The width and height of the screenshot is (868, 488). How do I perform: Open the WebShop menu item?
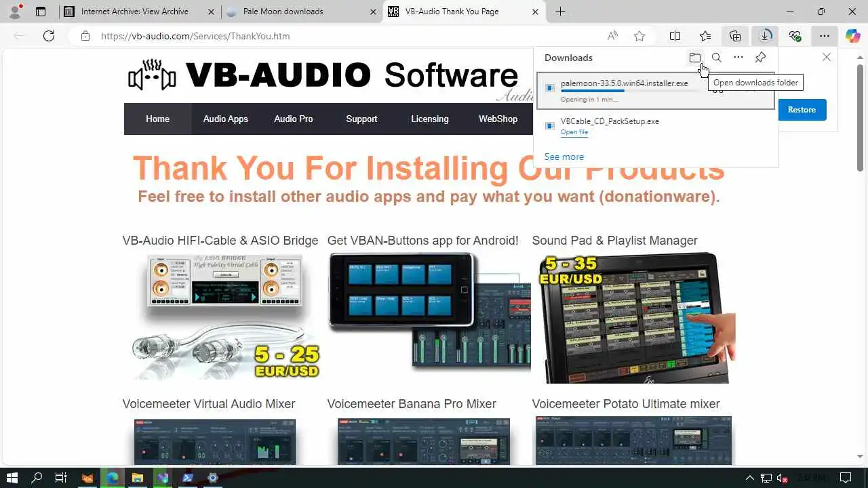[x=498, y=119]
